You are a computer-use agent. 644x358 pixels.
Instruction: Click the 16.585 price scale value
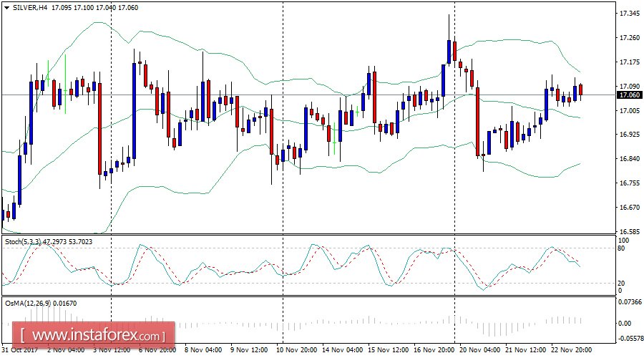629,231
